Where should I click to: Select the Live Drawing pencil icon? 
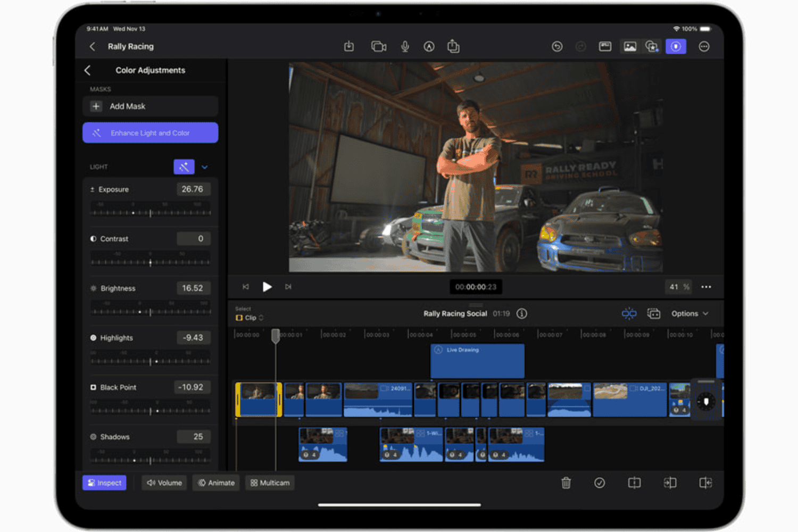[429, 46]
